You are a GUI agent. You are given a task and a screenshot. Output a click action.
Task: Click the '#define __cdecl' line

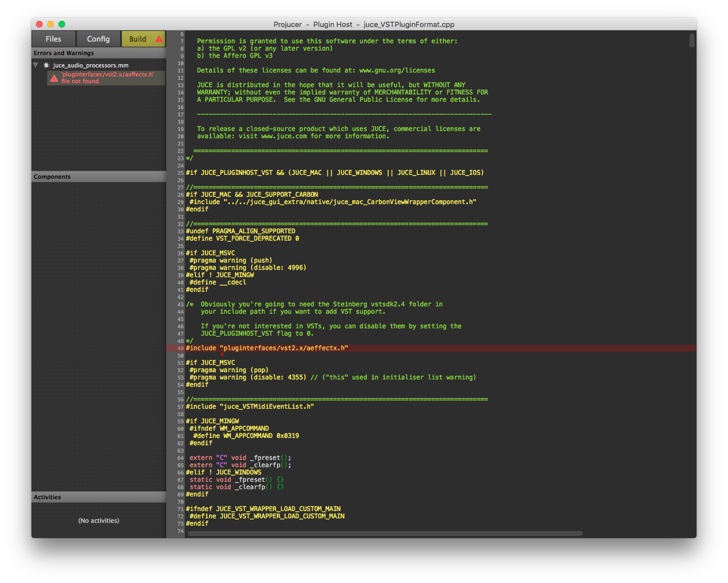(218, 282)
